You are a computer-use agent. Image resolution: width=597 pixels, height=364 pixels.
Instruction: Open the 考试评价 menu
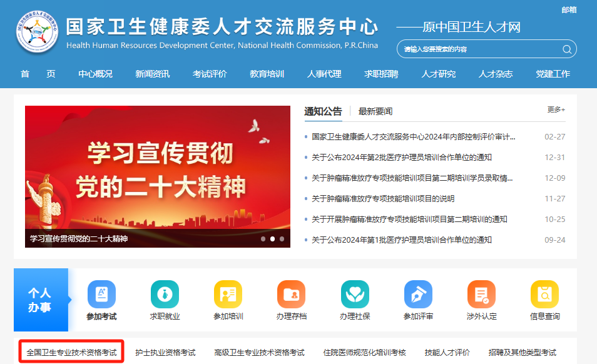(x=210, y=74)
